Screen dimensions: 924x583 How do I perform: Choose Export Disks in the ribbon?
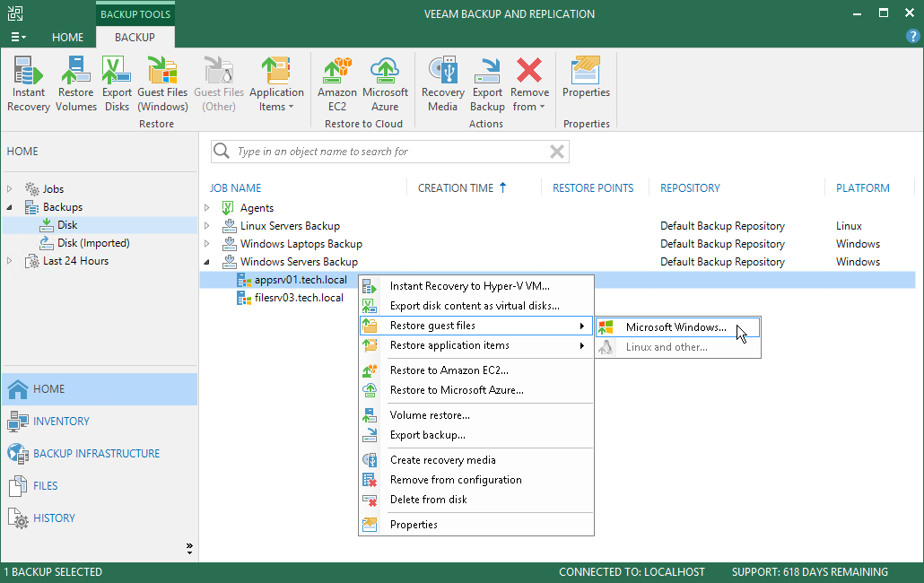[117, 83]
